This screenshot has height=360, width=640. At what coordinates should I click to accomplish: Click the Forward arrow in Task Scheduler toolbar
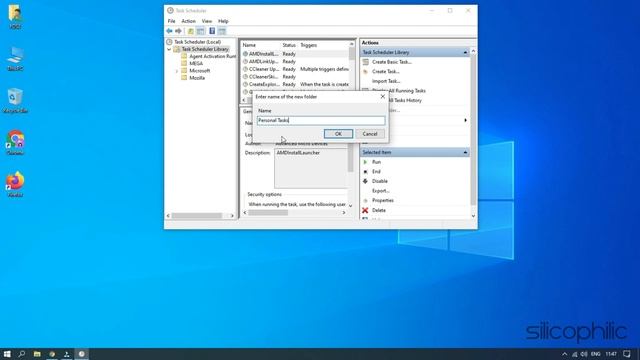click(178, 31)
